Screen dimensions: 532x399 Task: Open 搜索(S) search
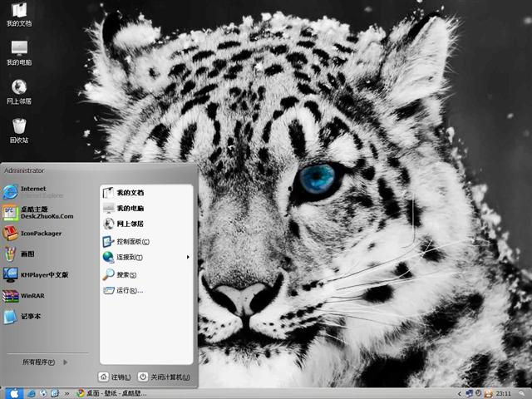tap(120, 274)
